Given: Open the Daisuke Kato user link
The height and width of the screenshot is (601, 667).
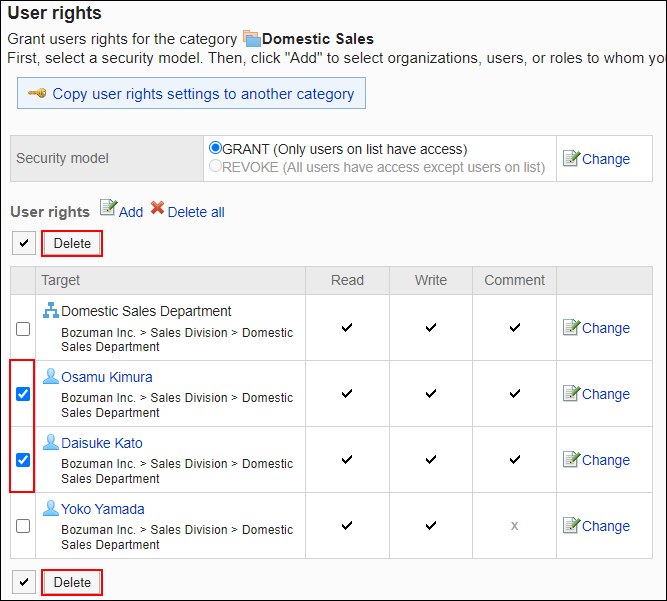Looking at the screenshot, I should (x=102, y=443).
